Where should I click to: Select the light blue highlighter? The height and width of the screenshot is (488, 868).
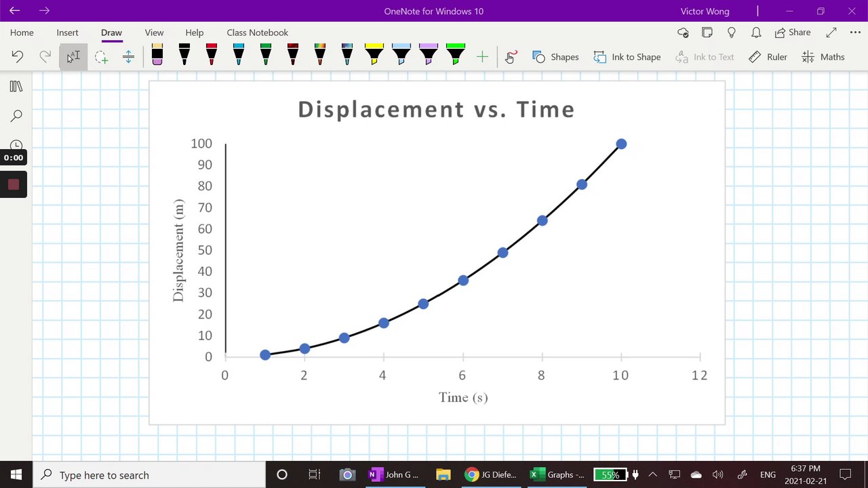coord(401,55)
